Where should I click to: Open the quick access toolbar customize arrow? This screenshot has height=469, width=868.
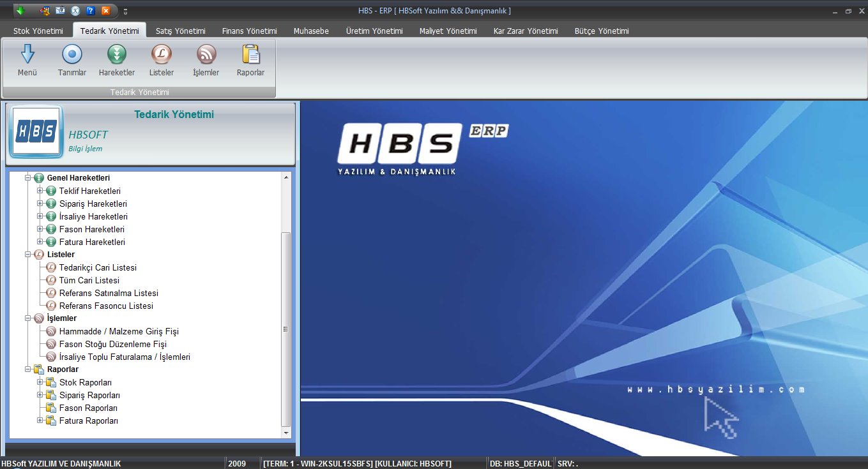pos(125,11)
